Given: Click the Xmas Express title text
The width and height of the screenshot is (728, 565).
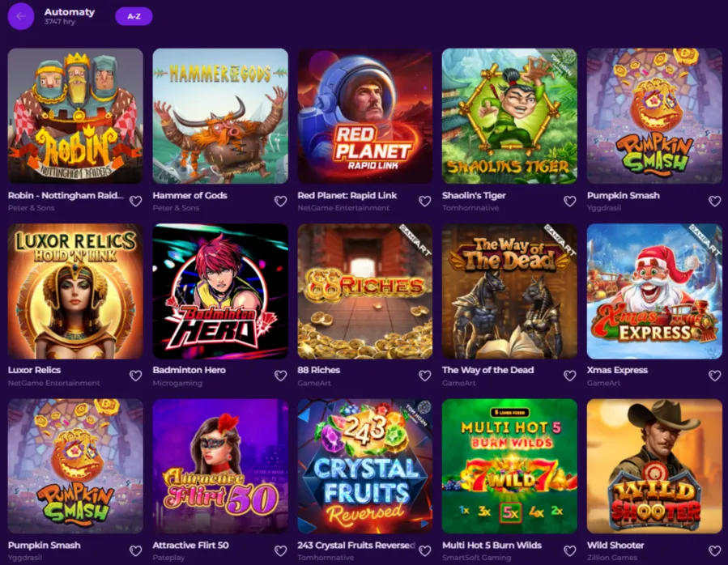Looking at the screenshot, I should click(617, 370).
